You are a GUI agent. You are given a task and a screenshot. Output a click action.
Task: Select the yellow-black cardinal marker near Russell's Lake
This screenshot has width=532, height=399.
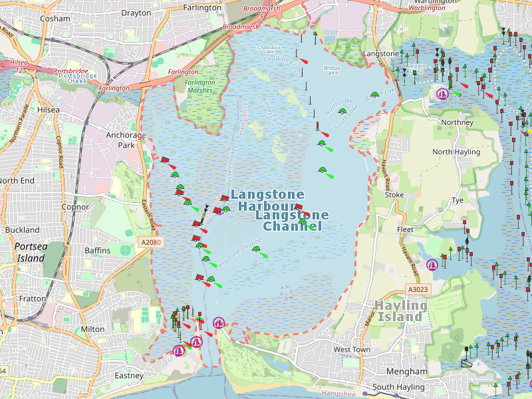pyautogui.click(x=207, y=209)
